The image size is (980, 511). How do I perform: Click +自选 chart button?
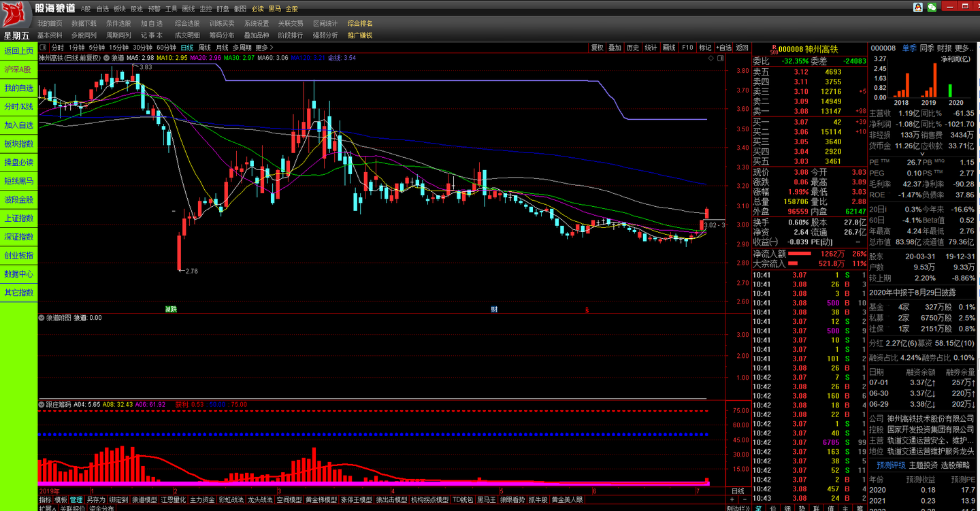[x=723, y=48]
